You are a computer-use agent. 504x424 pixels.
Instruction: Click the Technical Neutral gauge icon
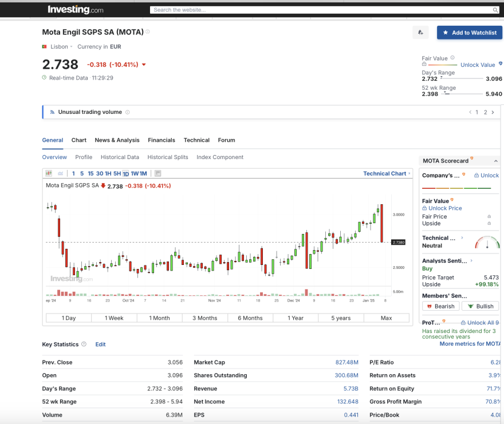click(487, 242)
